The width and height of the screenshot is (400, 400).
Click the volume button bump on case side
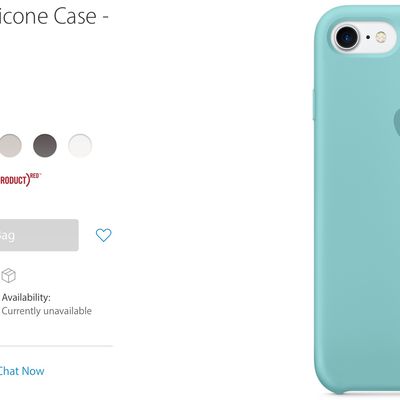coord(314,105)
